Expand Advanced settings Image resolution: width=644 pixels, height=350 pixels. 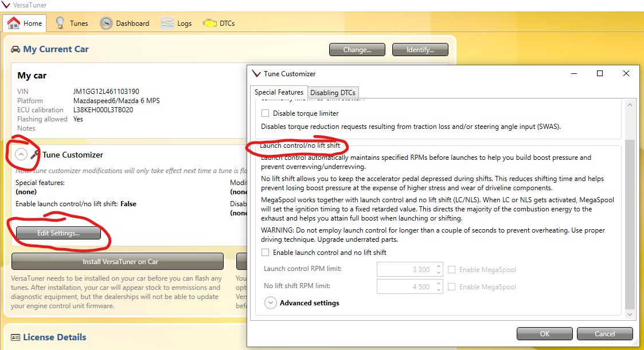pos(270,303)
